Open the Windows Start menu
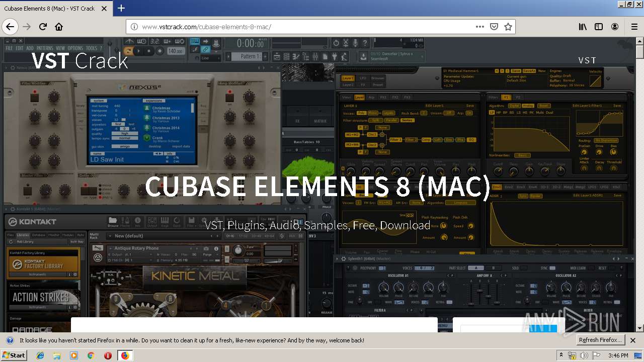 [14, 355]
